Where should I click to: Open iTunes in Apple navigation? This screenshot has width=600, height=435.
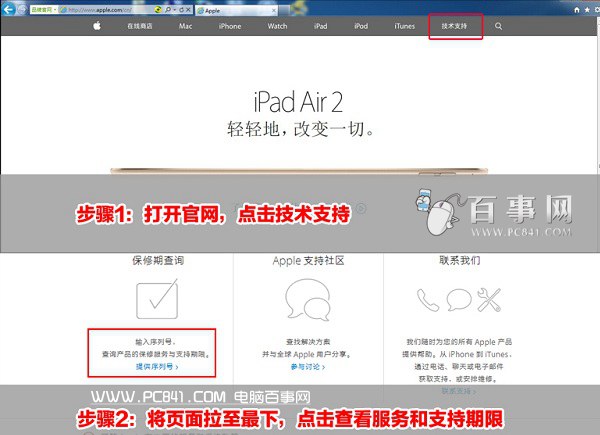(x=404, y=26)
